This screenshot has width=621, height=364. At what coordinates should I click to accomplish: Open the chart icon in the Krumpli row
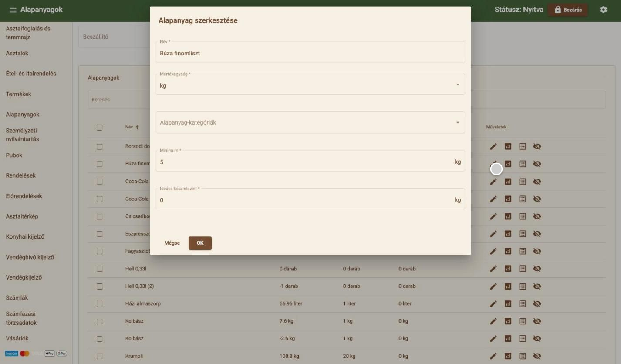(x=508, y=356)
